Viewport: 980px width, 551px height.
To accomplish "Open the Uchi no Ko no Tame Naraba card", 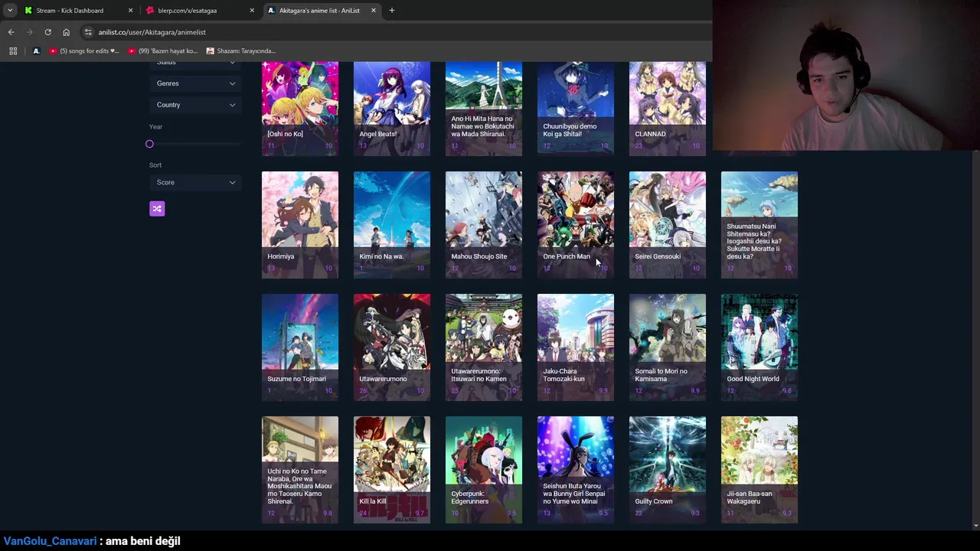I will [x=300, y=470].
